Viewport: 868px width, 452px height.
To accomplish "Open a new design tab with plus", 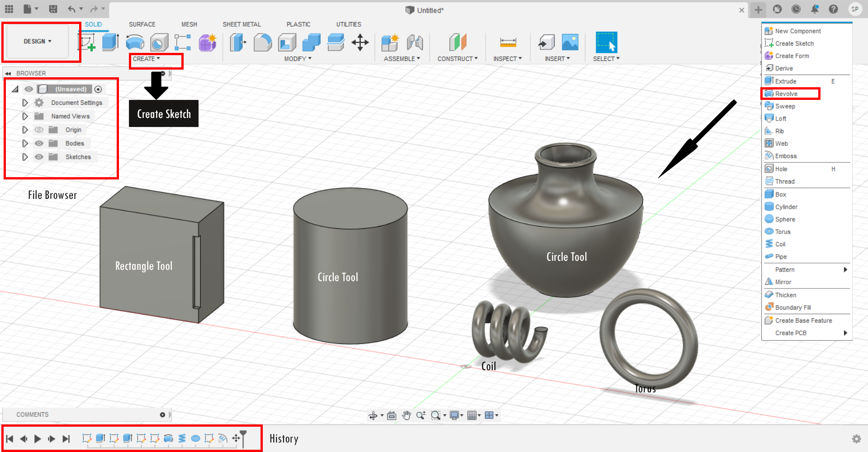I will tap(759, 9).
